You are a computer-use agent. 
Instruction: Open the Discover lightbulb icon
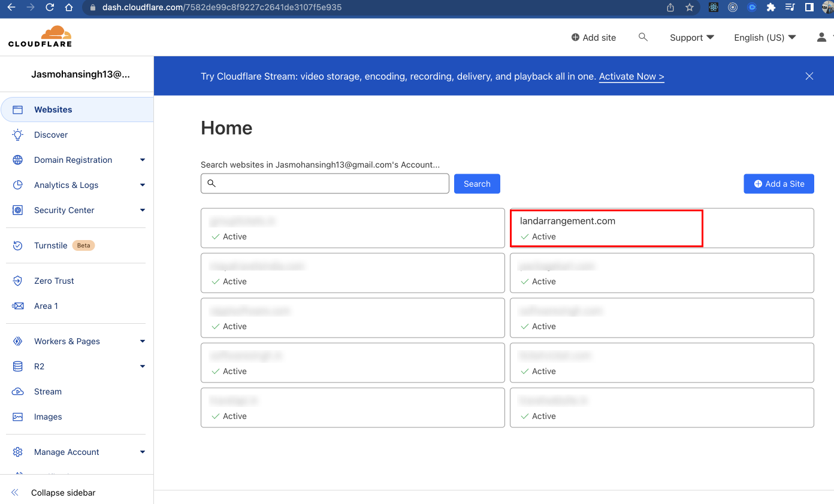point(18,135)
